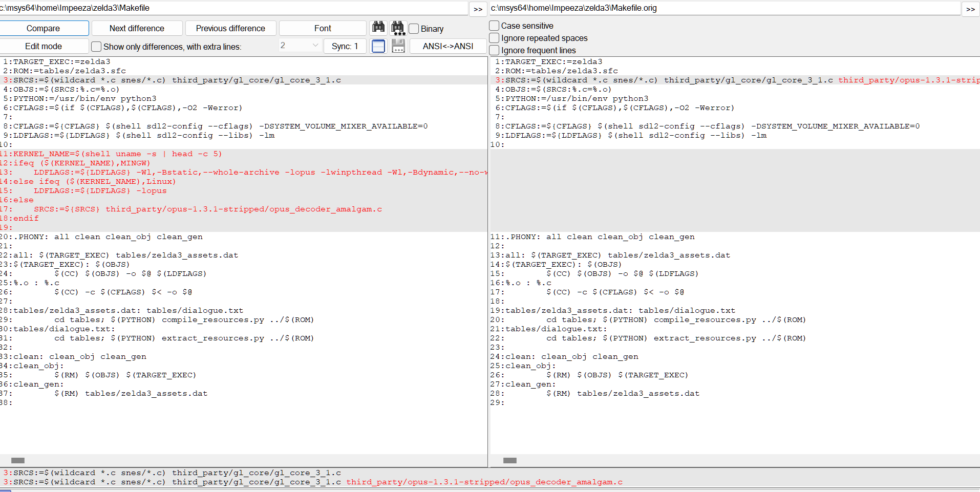Enable the Binary comparison checkbox

coord(414,29)
